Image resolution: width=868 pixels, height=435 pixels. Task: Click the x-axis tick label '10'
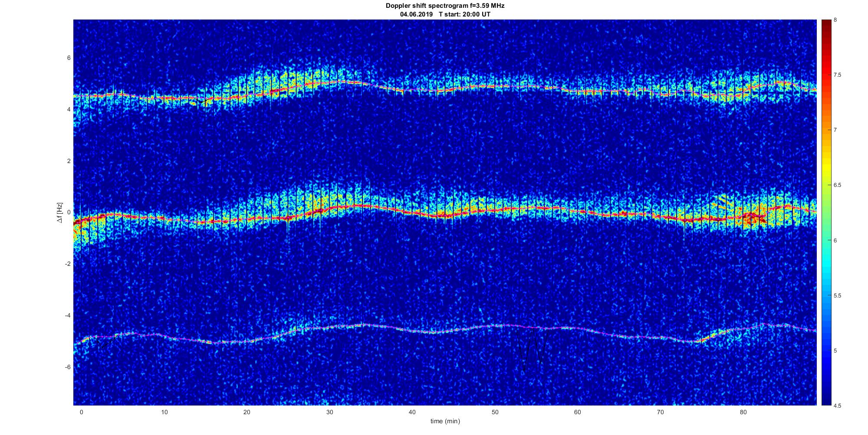(x=164, y=412)
